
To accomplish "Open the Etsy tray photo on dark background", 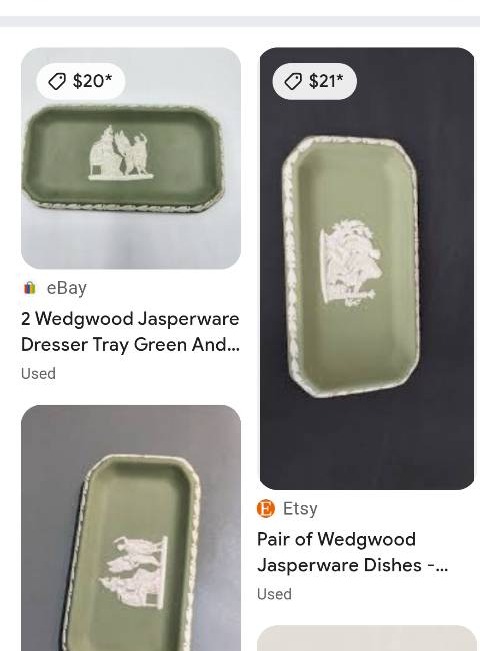I will tap(367, 269).
